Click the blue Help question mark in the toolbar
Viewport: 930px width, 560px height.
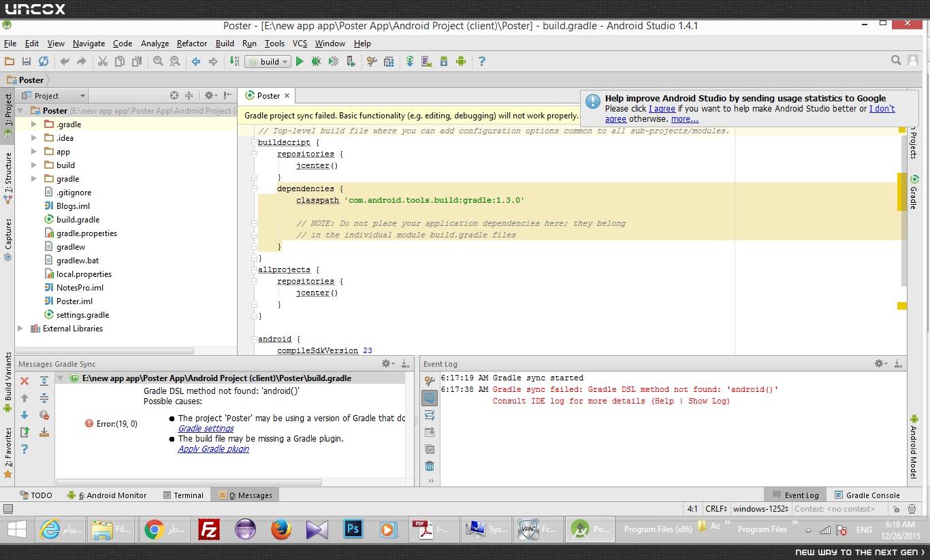pos(482,61)
